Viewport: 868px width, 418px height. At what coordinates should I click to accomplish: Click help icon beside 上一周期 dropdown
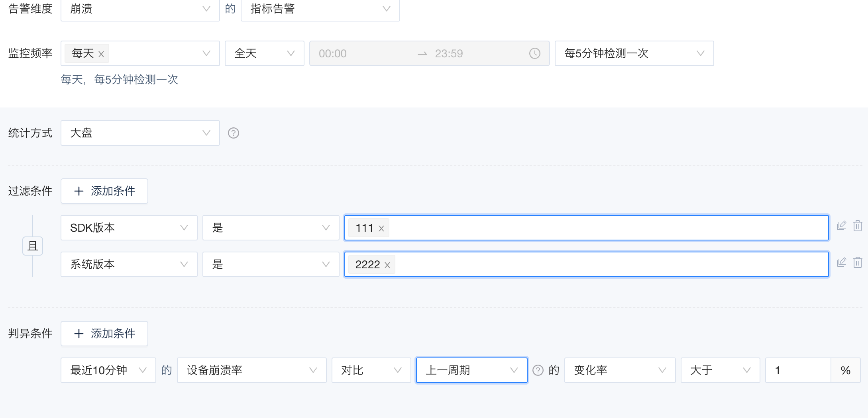[538, 370]
